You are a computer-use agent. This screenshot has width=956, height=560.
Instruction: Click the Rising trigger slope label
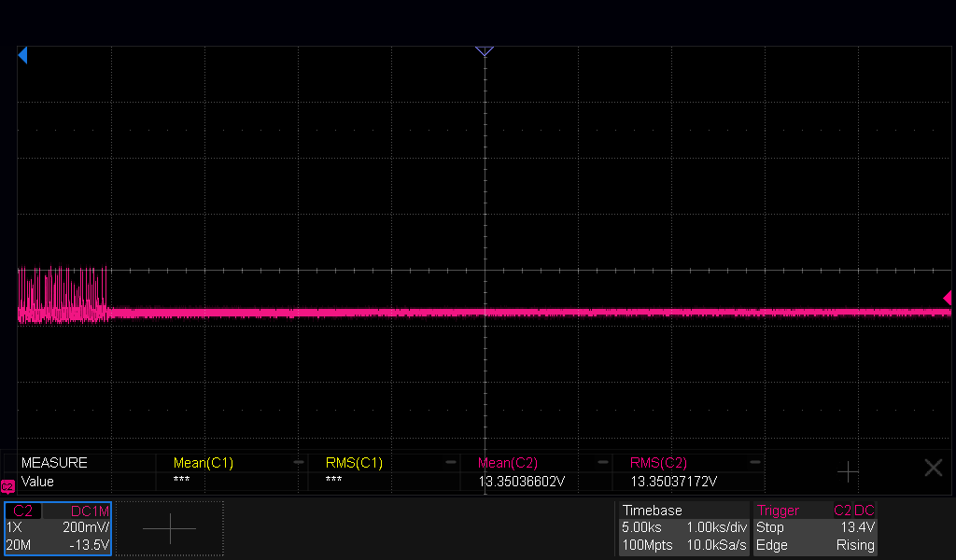click(855, 545)
